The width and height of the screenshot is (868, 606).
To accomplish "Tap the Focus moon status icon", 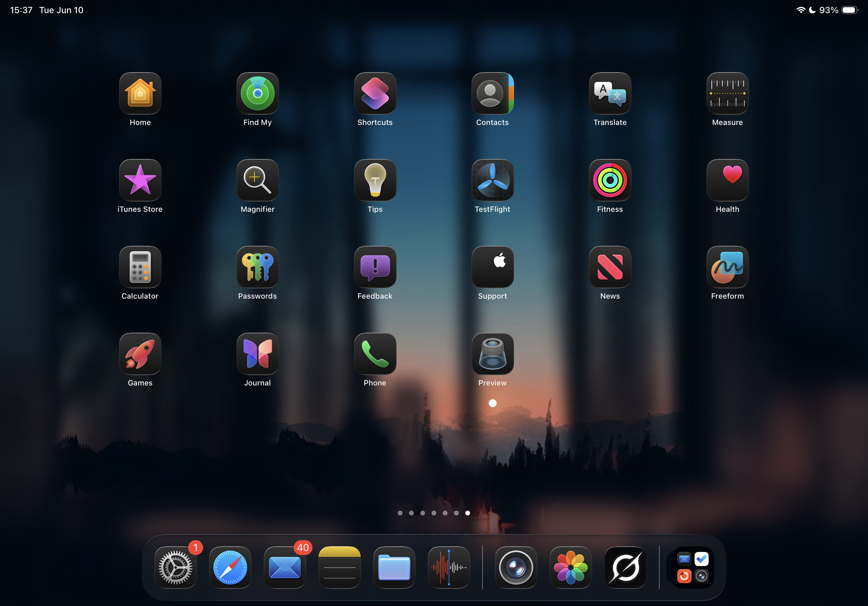I will (x=812, y=10).
